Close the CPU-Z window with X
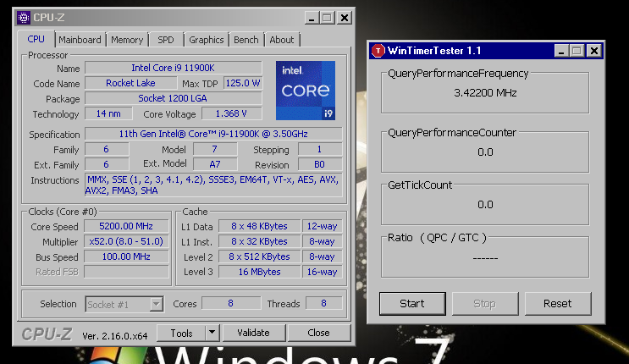This screenshot has height=364, width=629. point(345,18)
